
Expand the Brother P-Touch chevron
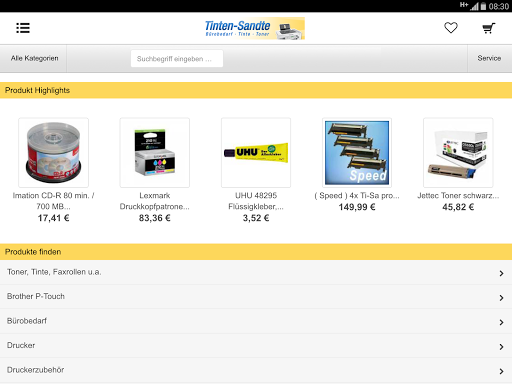click(501, 298)
